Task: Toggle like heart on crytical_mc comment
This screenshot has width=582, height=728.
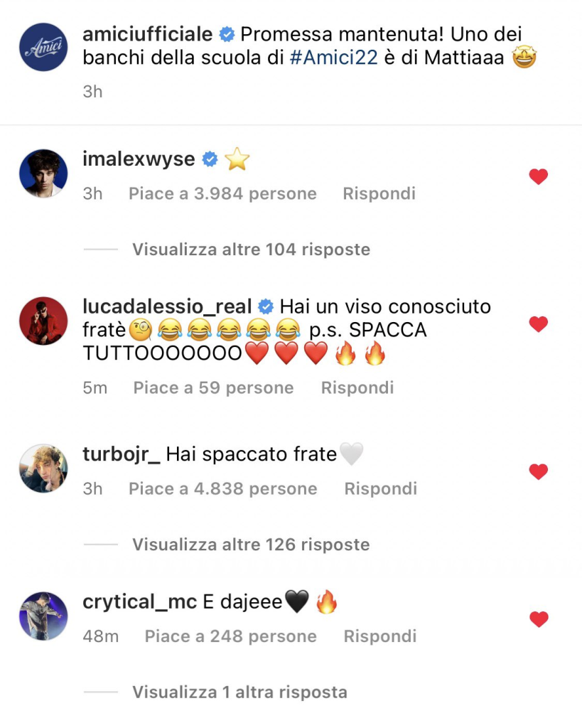Action: point(539,619)
